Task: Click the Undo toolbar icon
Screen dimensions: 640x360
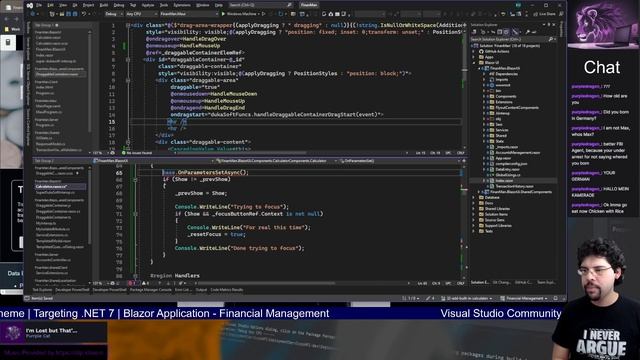Action: [x=84, y=14]
